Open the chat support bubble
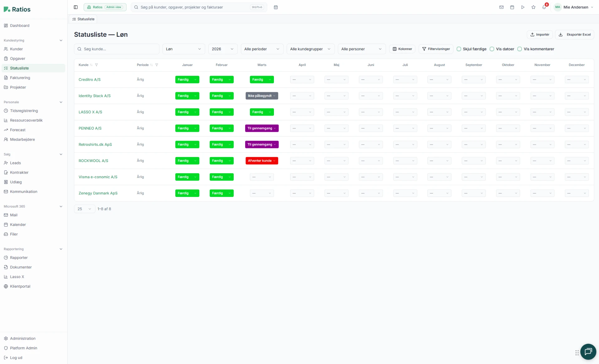 [588, 352]
